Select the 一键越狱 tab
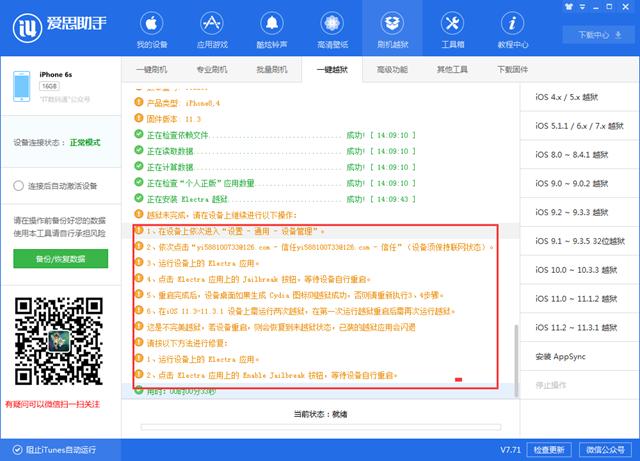 332,69
